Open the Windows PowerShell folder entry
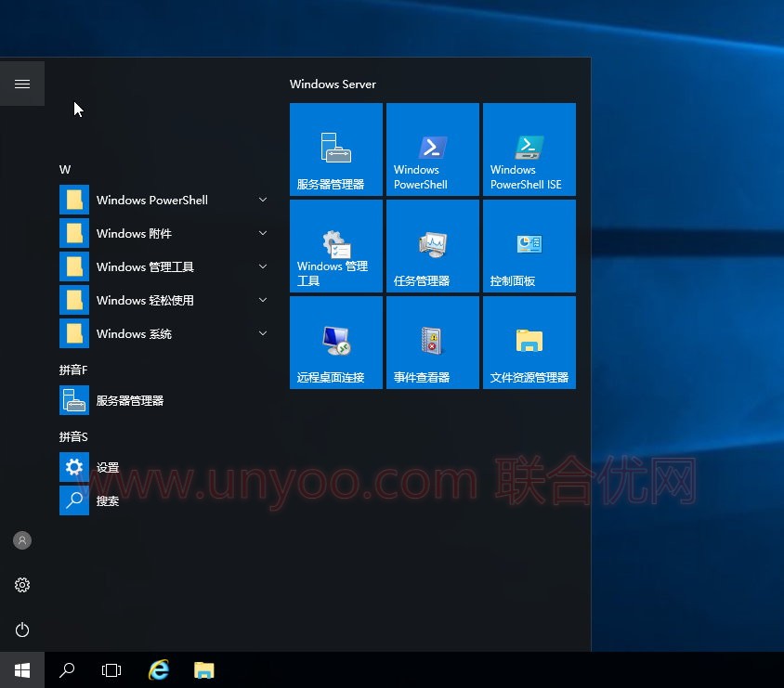Image resolution: width=784 pixels, height=688 pixels. click(165, 200)
